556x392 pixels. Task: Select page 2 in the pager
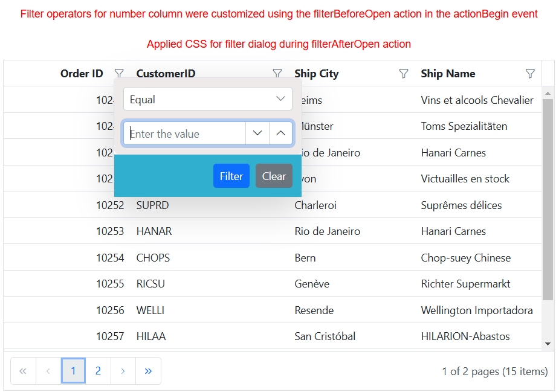pyautogui.click(x=98, y=371)
